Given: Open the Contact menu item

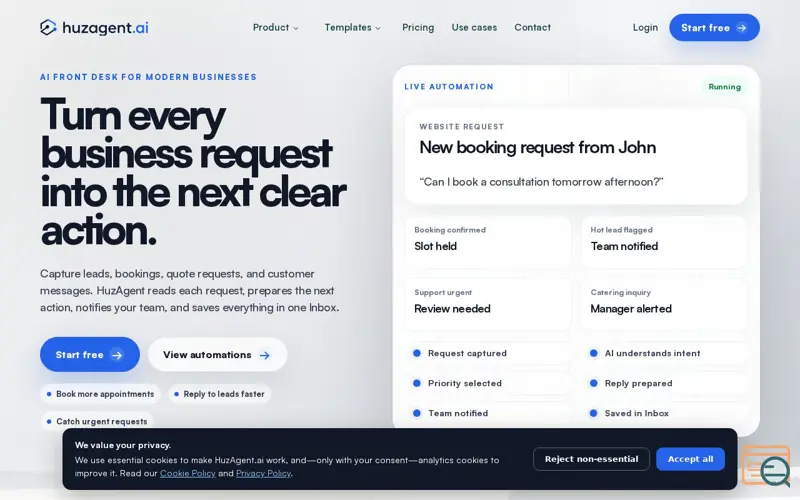Looking at the screenshot, I should pyautogui.click(x=532, y=28).
